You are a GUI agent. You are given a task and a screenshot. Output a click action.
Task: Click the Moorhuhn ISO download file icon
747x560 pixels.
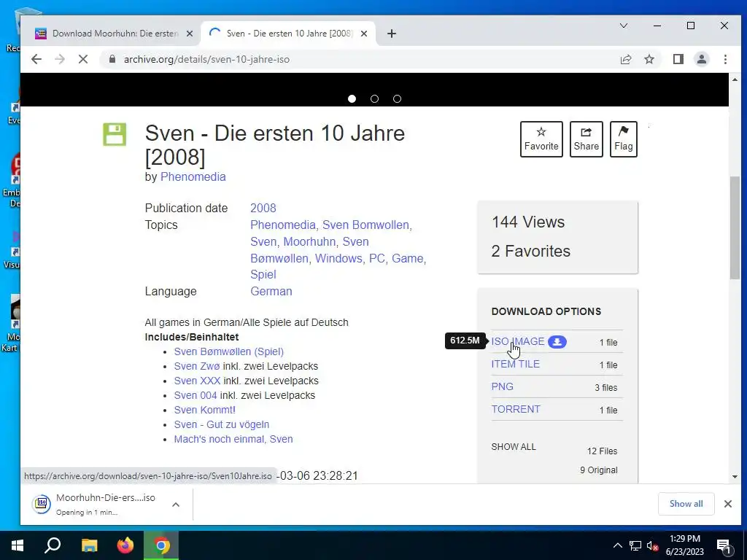click(x=42, y=504)
